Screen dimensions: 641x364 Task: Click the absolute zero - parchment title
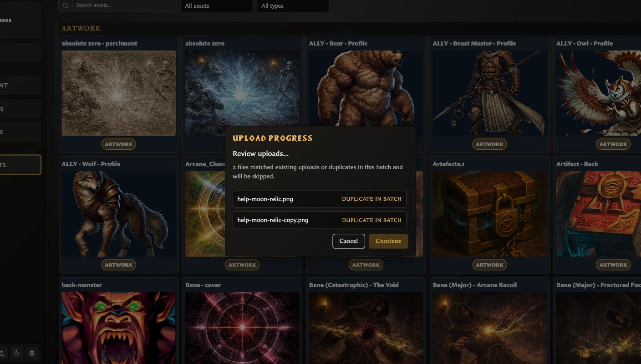coord(100,44)
